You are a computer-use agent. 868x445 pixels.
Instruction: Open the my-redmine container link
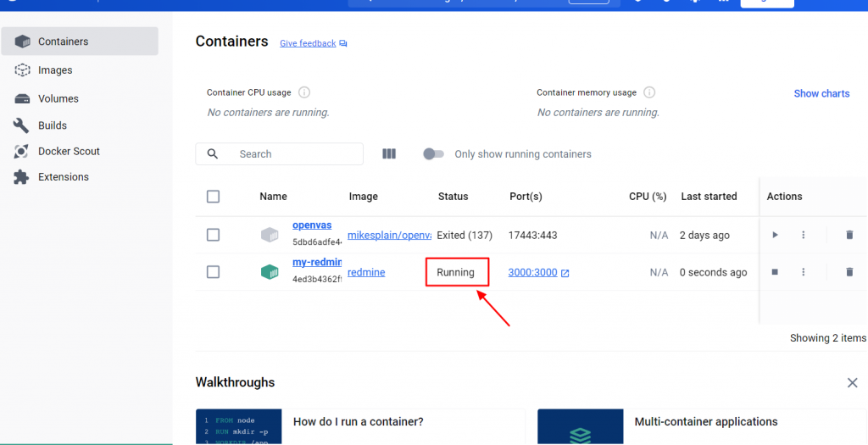317,262
